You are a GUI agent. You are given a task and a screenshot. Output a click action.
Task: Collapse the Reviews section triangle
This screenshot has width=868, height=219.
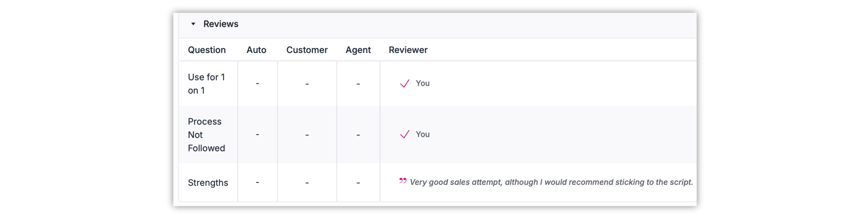click(193, 24)
